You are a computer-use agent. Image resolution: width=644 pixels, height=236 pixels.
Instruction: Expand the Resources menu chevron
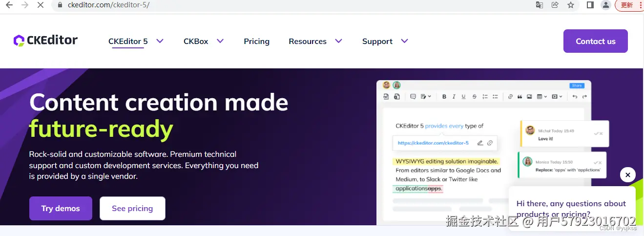338,41
